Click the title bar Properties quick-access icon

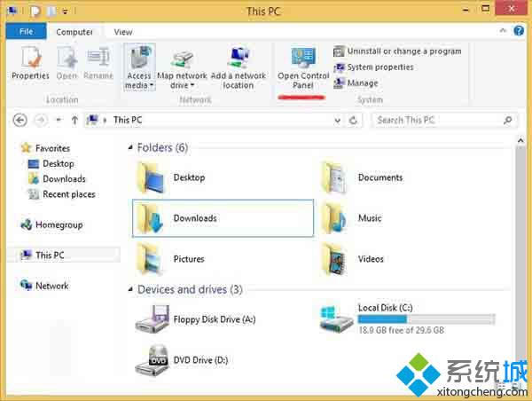tap(35, 12)
